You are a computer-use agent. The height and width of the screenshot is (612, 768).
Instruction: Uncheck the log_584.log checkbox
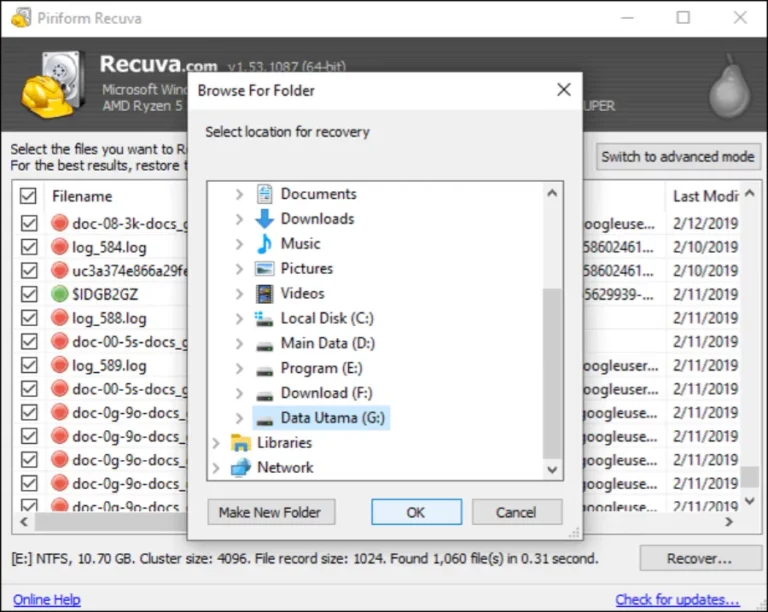click(29, 247)
